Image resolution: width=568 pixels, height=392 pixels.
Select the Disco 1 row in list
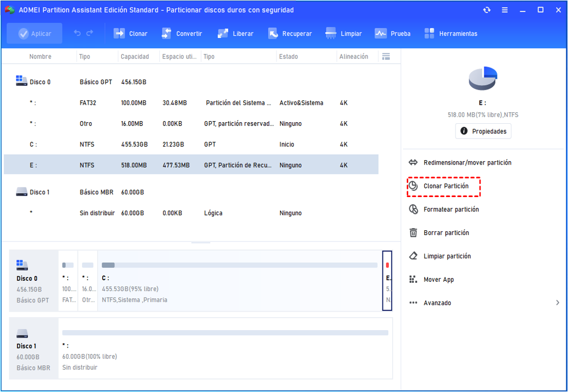[191, 192]
